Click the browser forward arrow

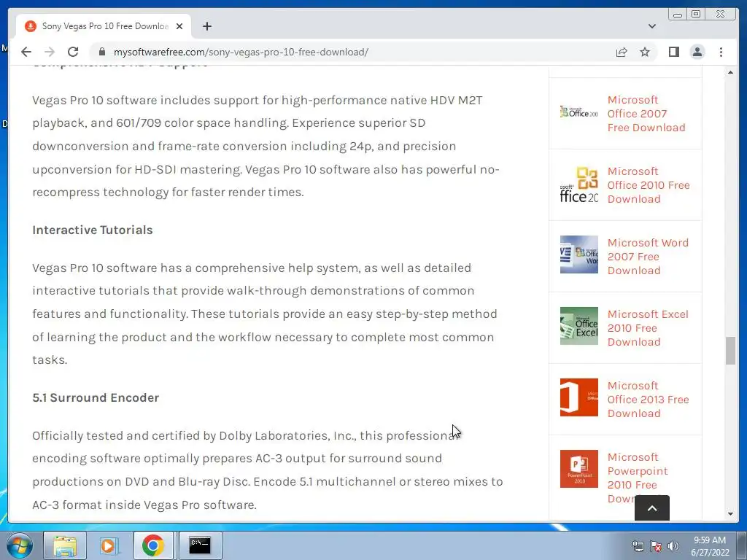click(x=50, y=52)
